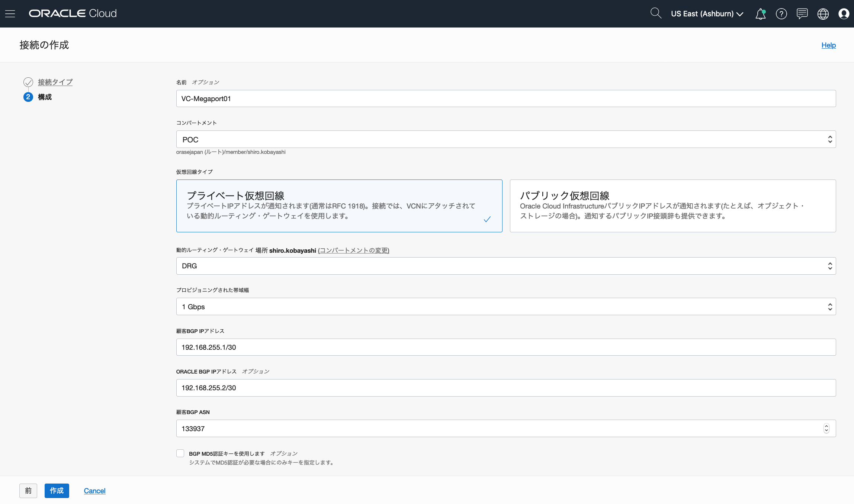The image size is (854, 504).
Task: Click the ORACLE BGP IPアドレス field
Action: [x=506, y=388]
